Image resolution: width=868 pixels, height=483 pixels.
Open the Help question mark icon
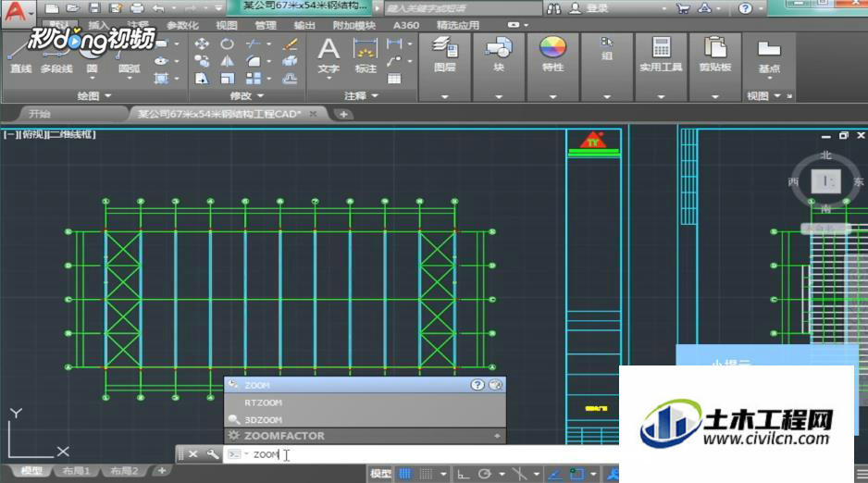pos(745,8)
